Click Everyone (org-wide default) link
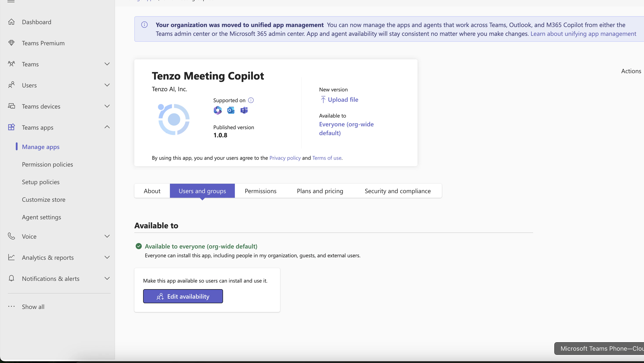This screenshot has height=363, width=644. click(346, 129)
